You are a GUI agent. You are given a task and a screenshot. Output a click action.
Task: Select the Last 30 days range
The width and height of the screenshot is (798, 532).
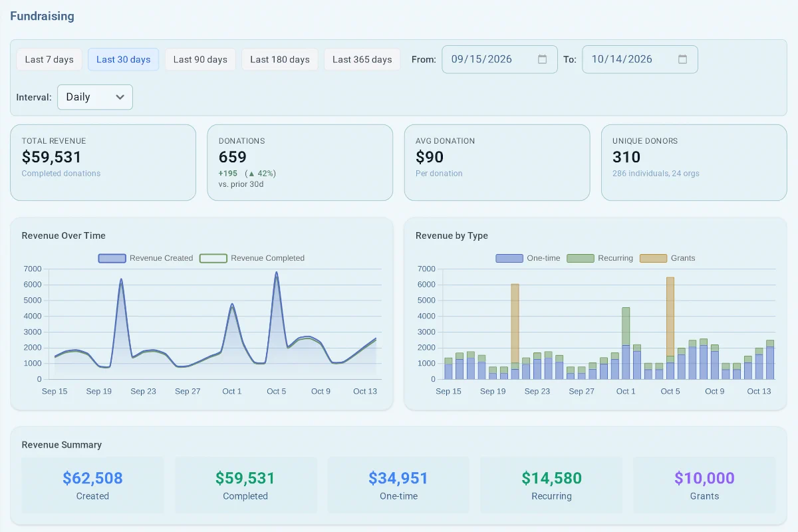point(124,59)
